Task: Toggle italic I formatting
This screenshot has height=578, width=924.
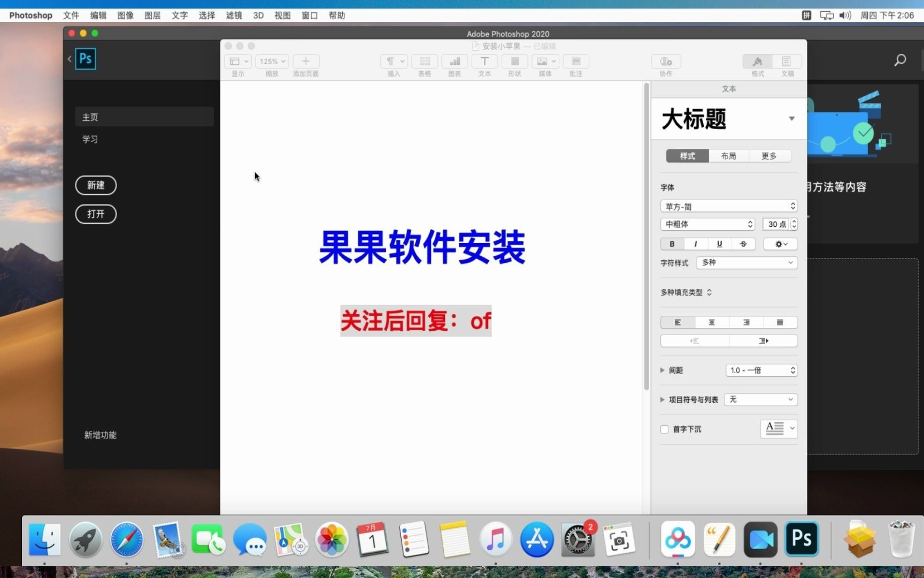Action: click(x=696, y=244)
